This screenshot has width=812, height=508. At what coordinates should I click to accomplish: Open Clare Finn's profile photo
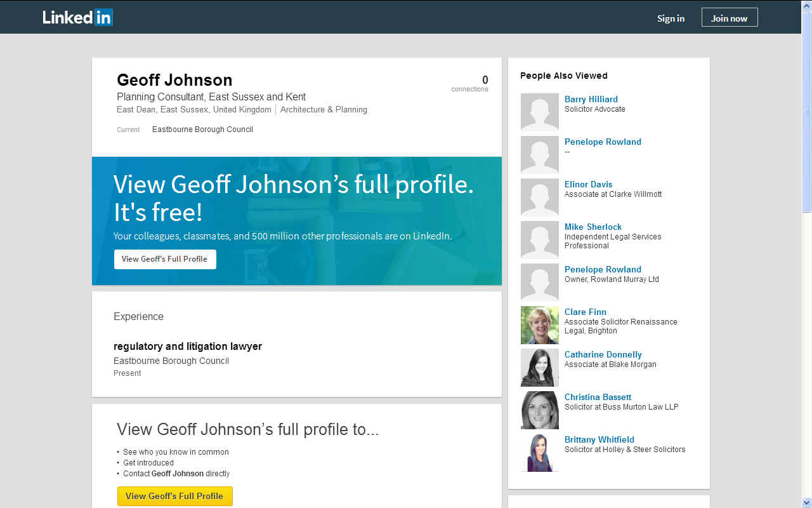(539, 324)
